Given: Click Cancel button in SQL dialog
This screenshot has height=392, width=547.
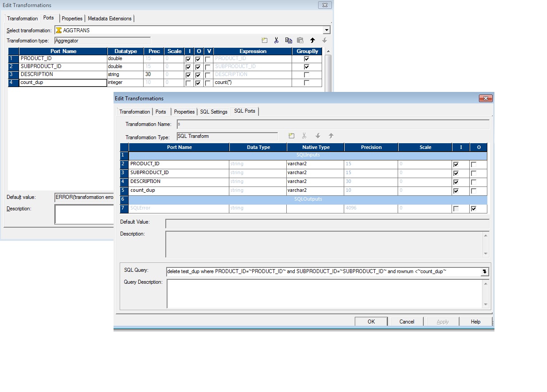Looking at the screenshot, I should pos(407,322).
